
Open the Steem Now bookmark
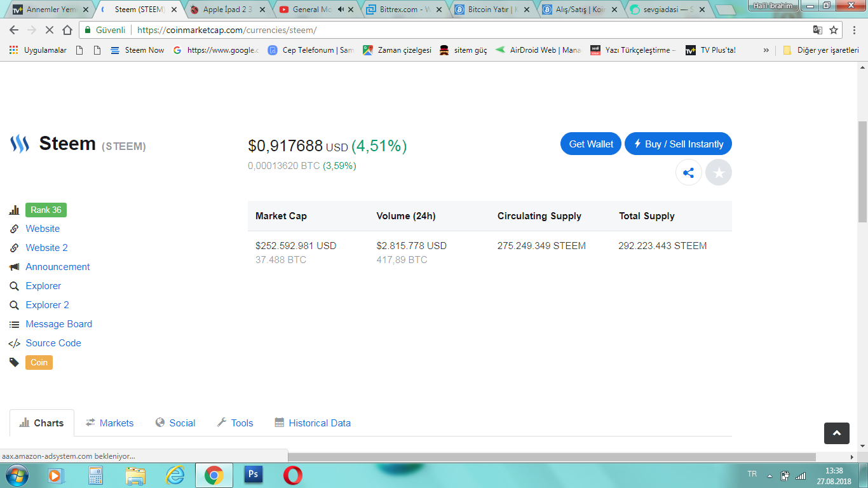tap(137, 50)
